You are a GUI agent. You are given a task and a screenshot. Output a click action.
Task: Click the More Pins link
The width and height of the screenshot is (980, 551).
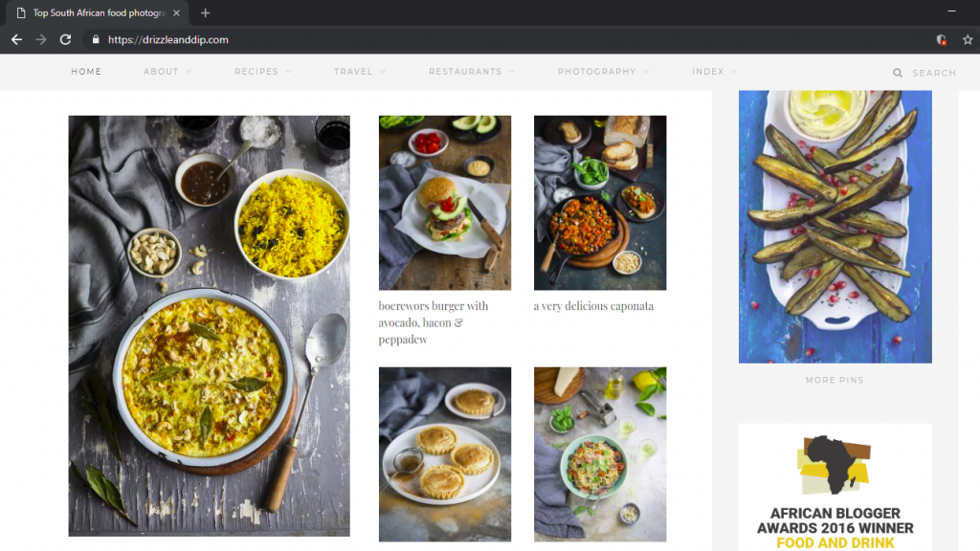(x=835, y=380)
